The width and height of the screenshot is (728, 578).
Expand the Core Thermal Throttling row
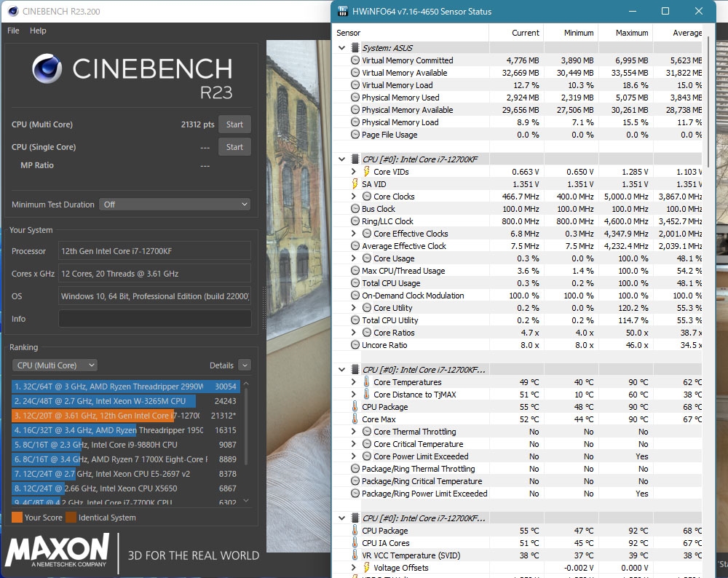pyautogui.click(x=354, y=431)
